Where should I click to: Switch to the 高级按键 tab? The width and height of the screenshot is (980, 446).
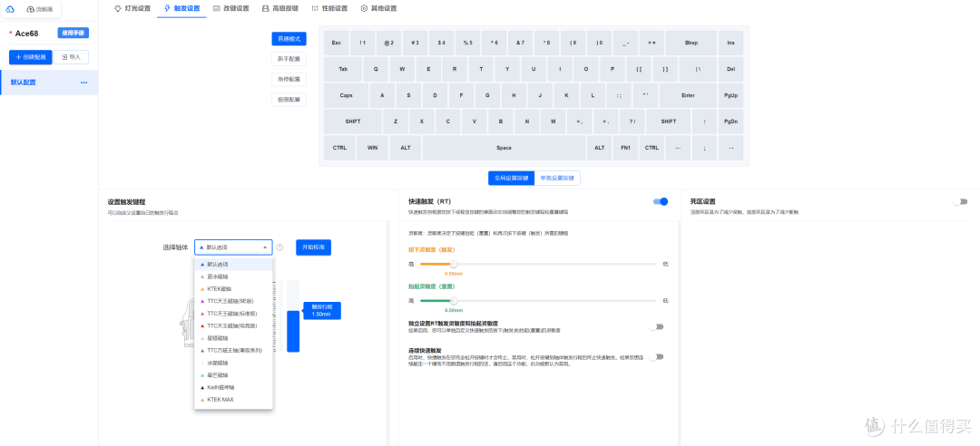tap(280, 9)
